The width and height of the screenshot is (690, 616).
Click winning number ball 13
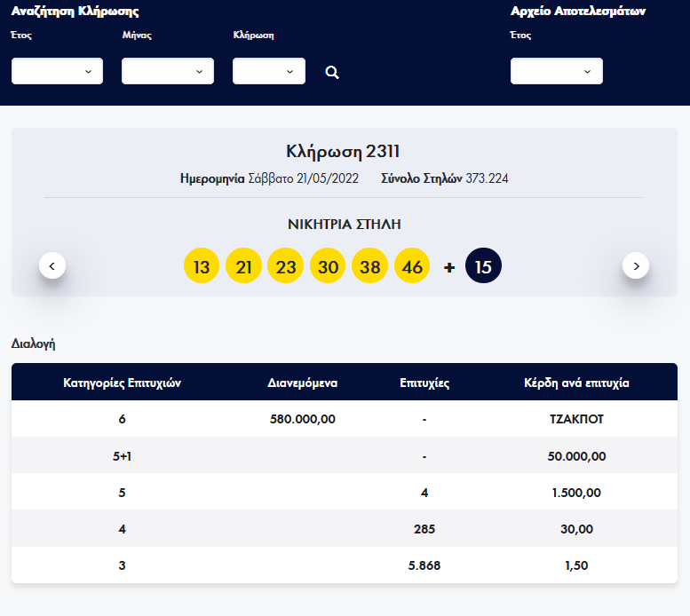(202, 266)
